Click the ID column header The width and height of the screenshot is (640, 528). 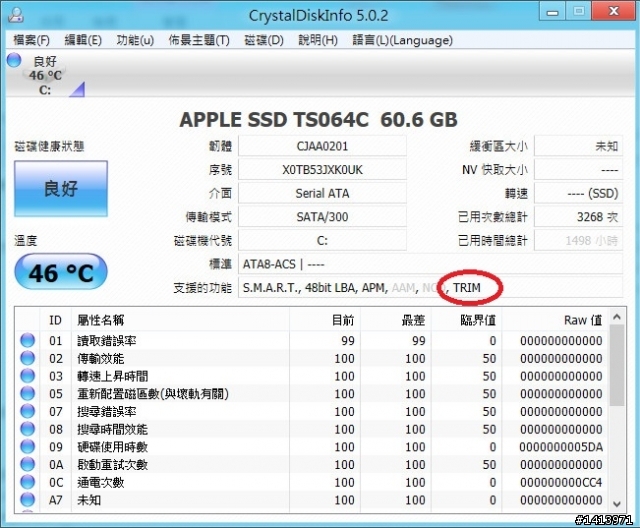click(56, 320)
